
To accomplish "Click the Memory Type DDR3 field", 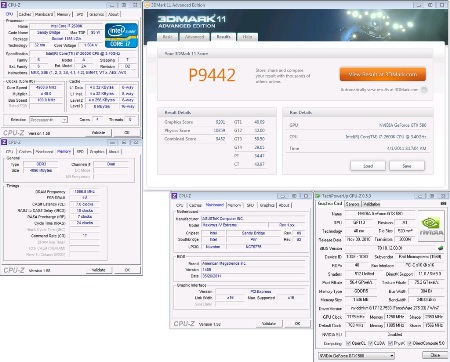I will (42, 164).
